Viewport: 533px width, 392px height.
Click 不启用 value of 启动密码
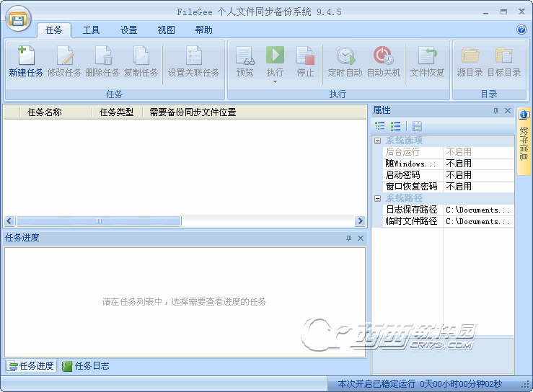(459, 175)
